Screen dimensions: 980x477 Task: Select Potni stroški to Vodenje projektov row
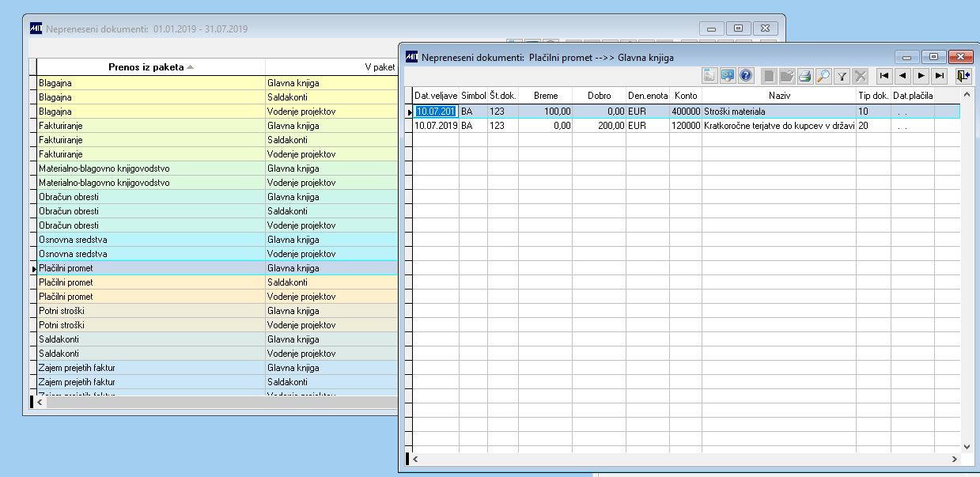click(x=150, y=325)
